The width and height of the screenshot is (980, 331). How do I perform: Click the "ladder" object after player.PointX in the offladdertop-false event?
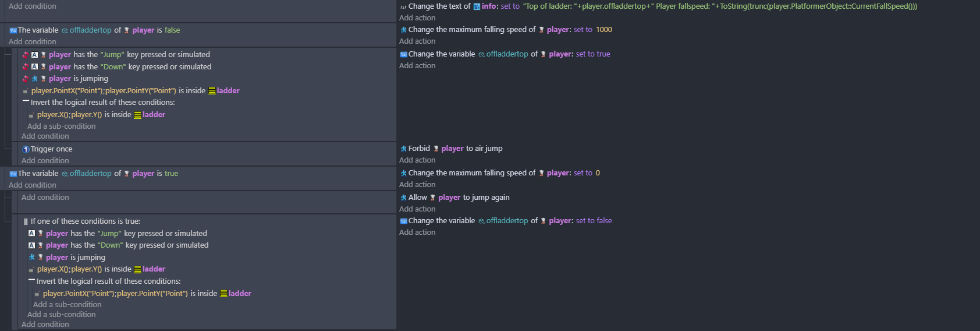[x=228, y=91]
